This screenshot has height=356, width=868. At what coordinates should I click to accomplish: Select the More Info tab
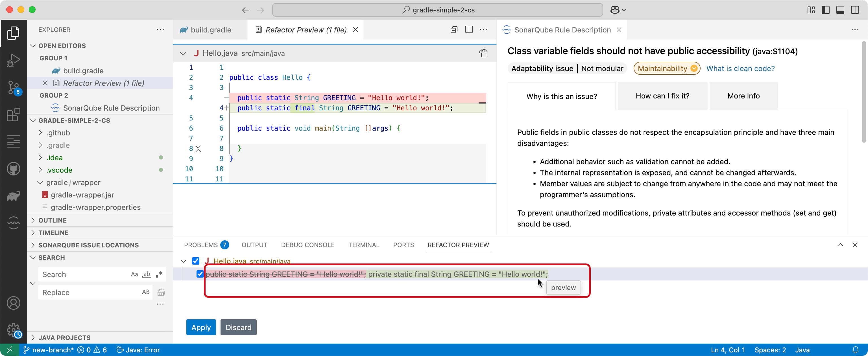(x=743, y=96)
